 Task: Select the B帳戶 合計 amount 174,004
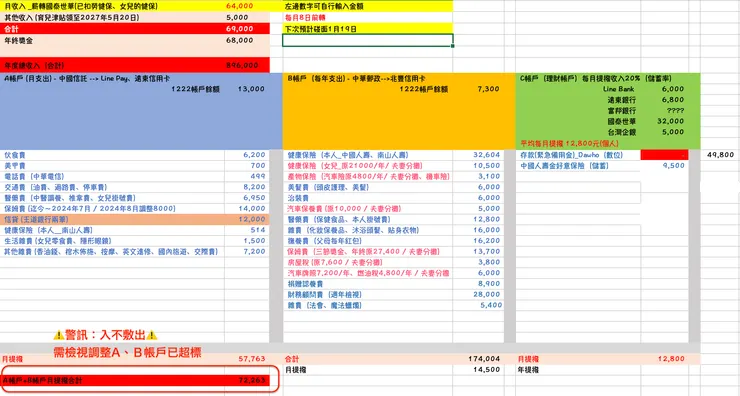click(484, 359)
